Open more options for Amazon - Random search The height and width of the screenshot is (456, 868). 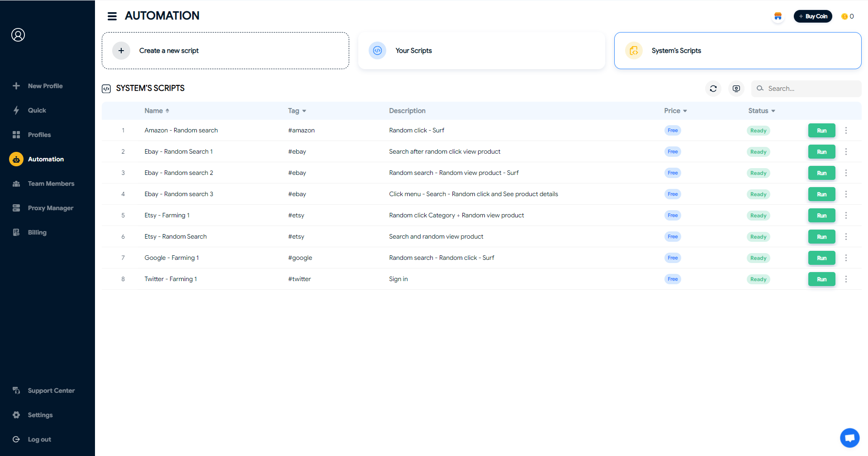click(846, 130)
